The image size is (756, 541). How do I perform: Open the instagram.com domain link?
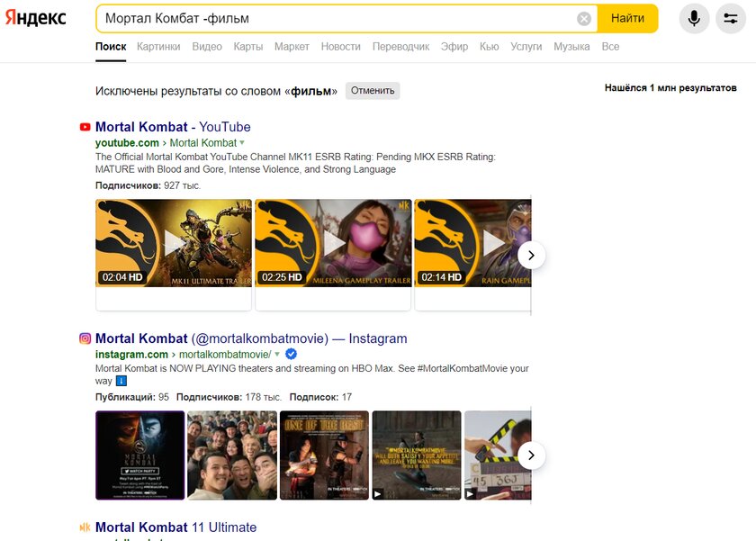tap(131, 355)
